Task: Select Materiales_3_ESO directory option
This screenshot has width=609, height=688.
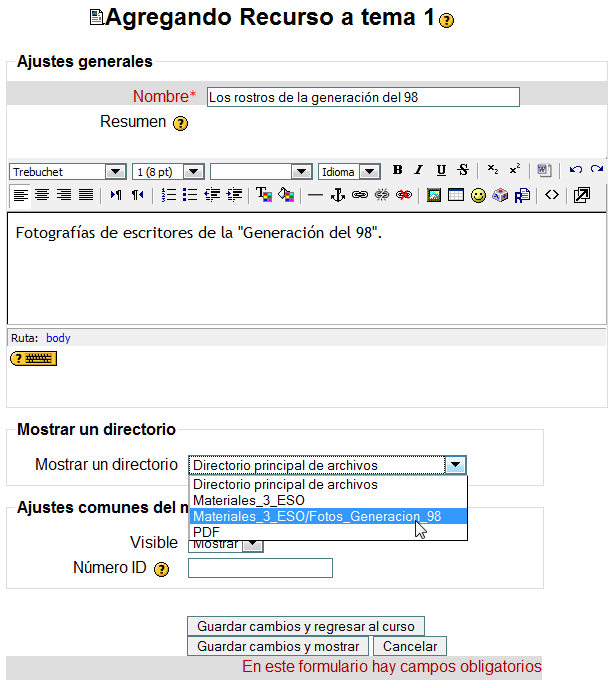Action: coord(249,500)
